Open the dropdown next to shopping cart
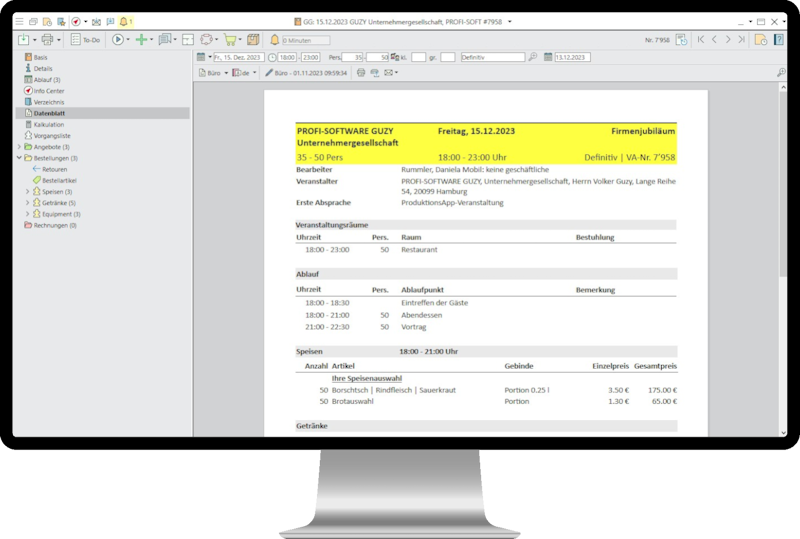 coord(240,40)
